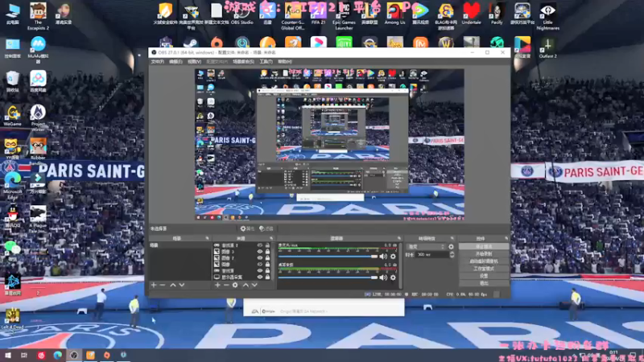644x362 pixels.
Task: Click 属性 properties button below preview
Action: [247, 228]
